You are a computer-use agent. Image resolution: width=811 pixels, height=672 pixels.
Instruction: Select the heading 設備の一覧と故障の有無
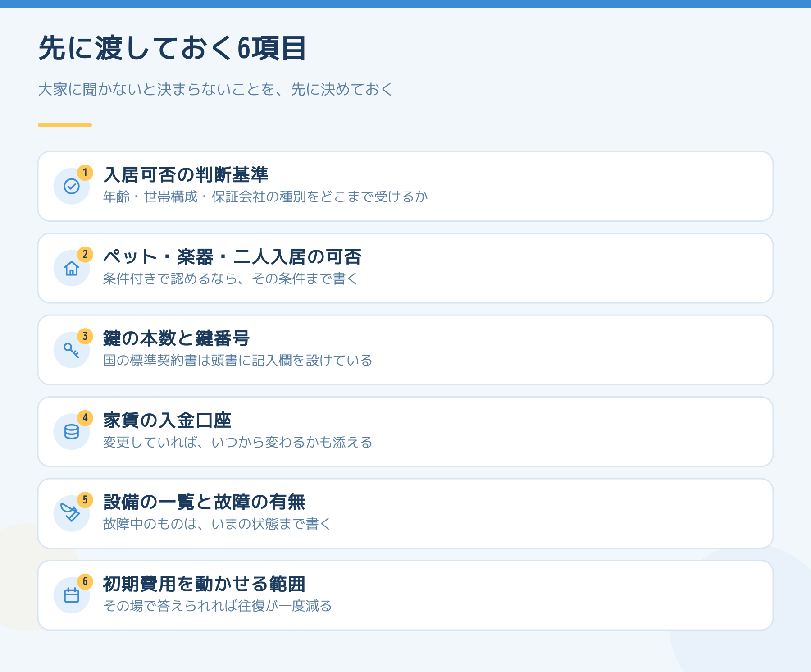[x=204, y=502]
